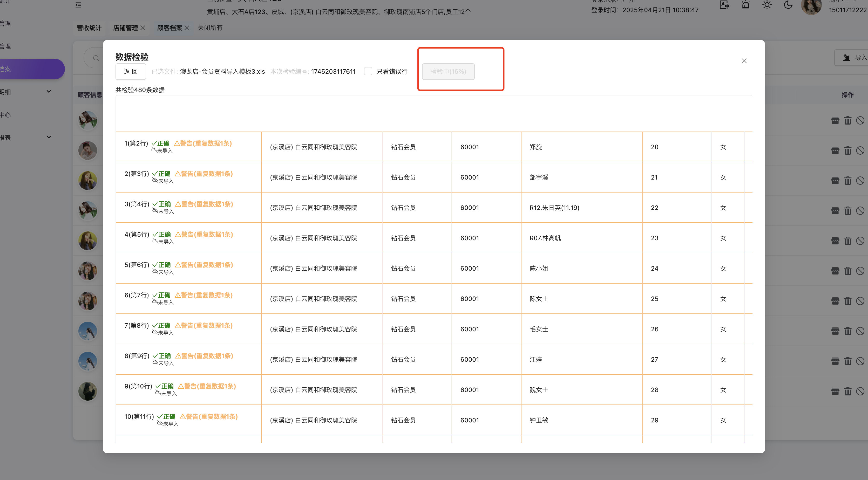Click the store icon in first customer row

coord(835,120)
